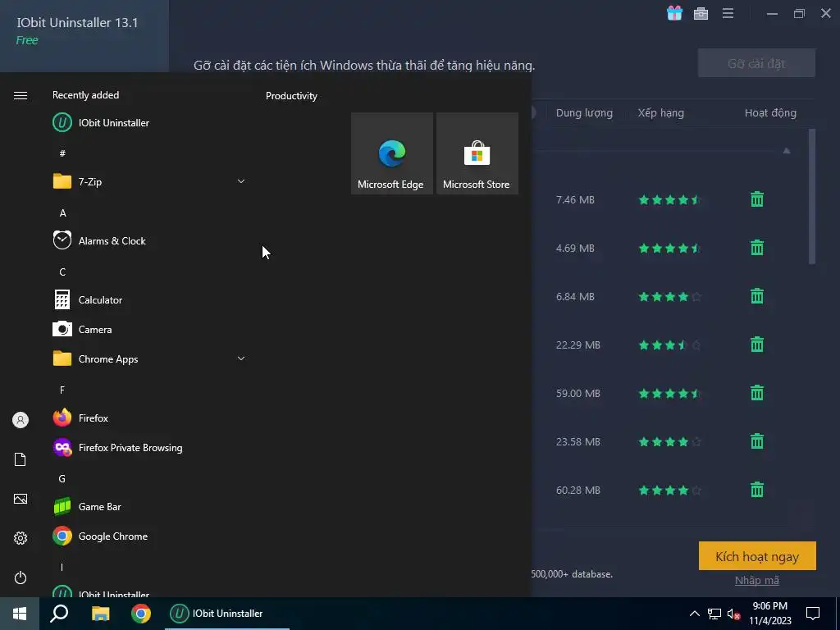Click the IObit list vertical scrollbar
840x630 pixels.
[812, 196]
